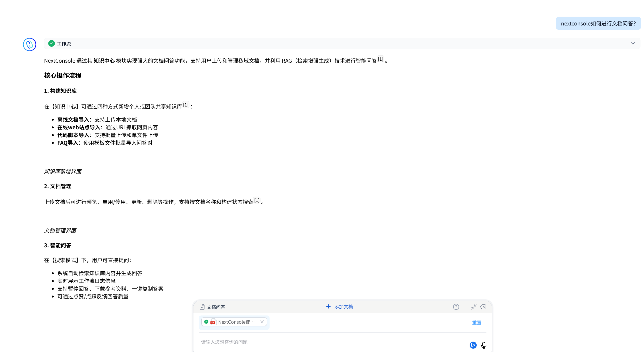Click the blue send message button
Viewport: 644px width, 352px height.
pos(473,345)
